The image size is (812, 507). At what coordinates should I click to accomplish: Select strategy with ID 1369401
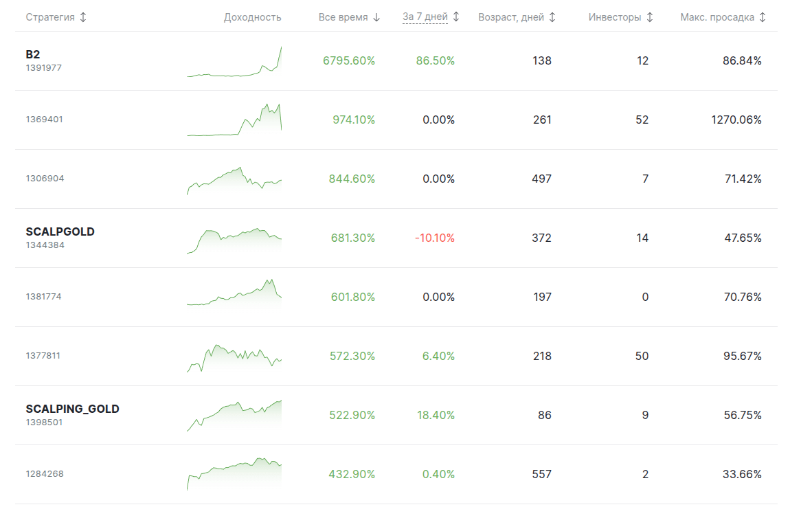45,120
